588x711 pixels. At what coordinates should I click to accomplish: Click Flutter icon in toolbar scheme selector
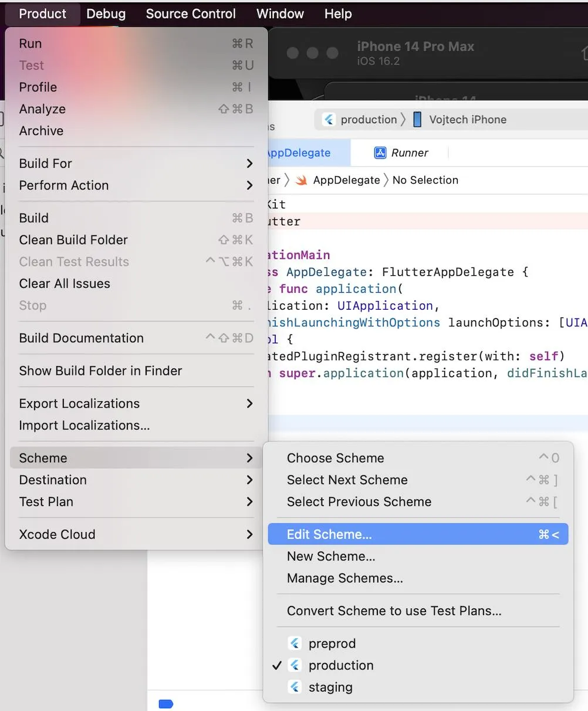tap(329, 120)
